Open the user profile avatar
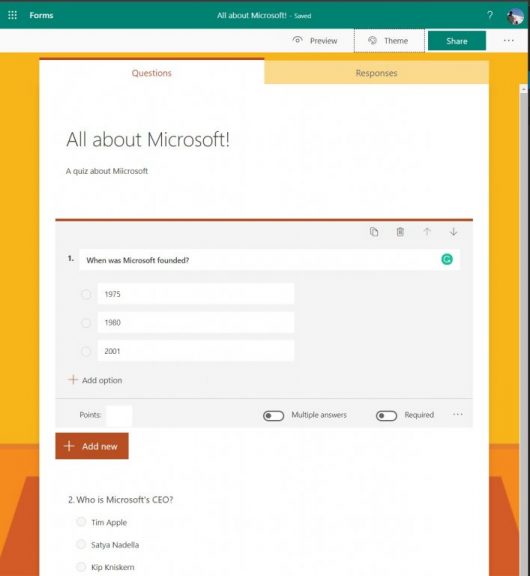Image resolution: width=530 pixels, height=576 pixels. tap(515, 16)
